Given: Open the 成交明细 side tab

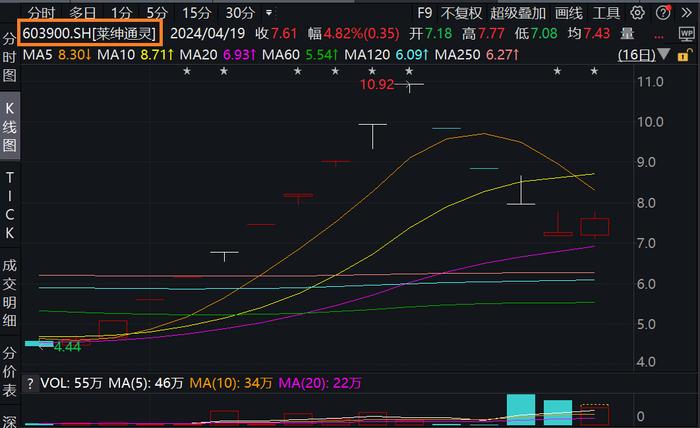Looking at the screenshot, I should point(9,293).
